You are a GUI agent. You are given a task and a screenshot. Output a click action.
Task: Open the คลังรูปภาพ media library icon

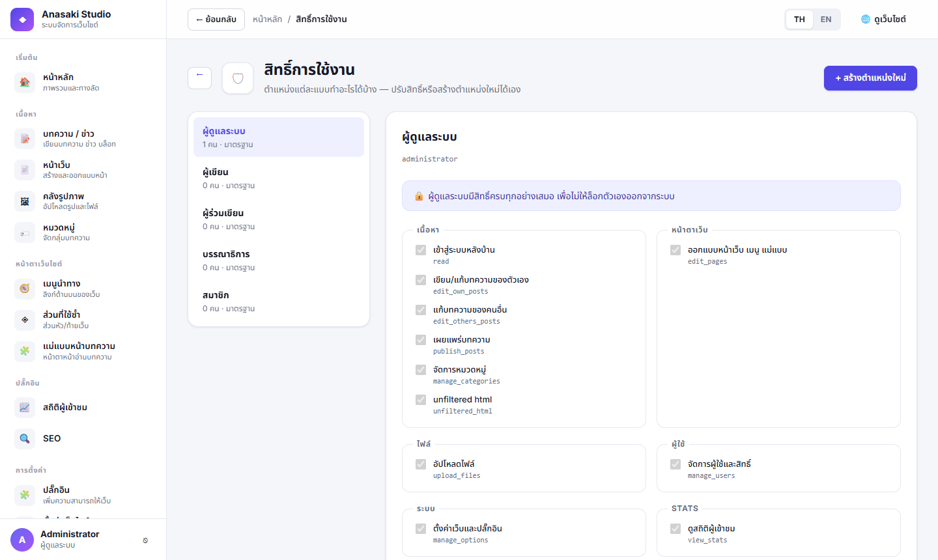click(25, 201)
